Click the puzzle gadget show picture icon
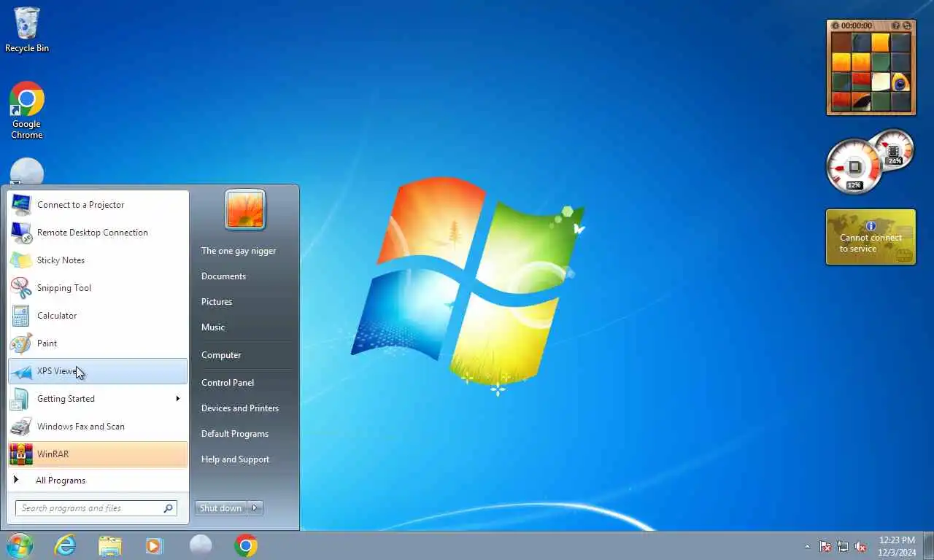 (906, 26)
